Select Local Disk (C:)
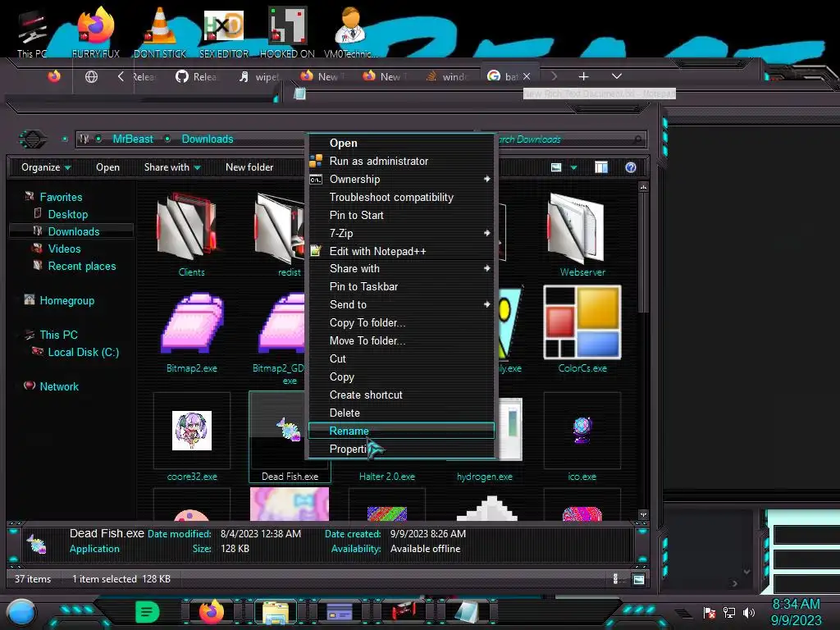 tap(83, 353)
